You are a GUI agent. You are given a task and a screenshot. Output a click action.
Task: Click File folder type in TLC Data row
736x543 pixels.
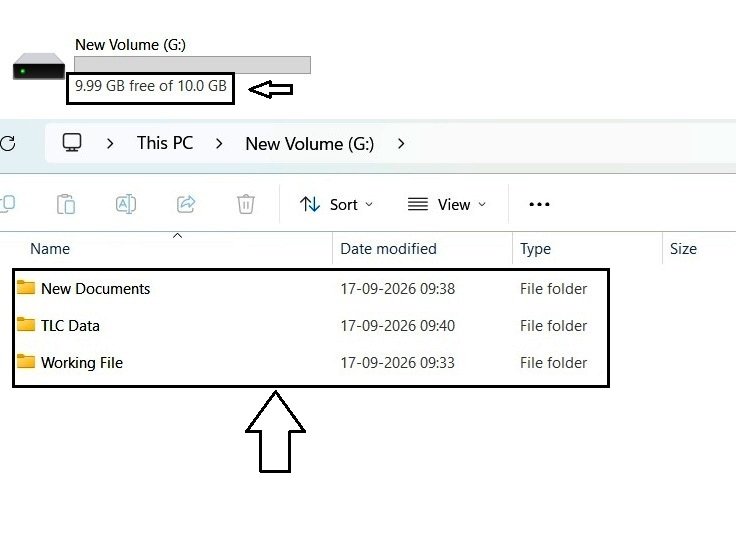553,326
